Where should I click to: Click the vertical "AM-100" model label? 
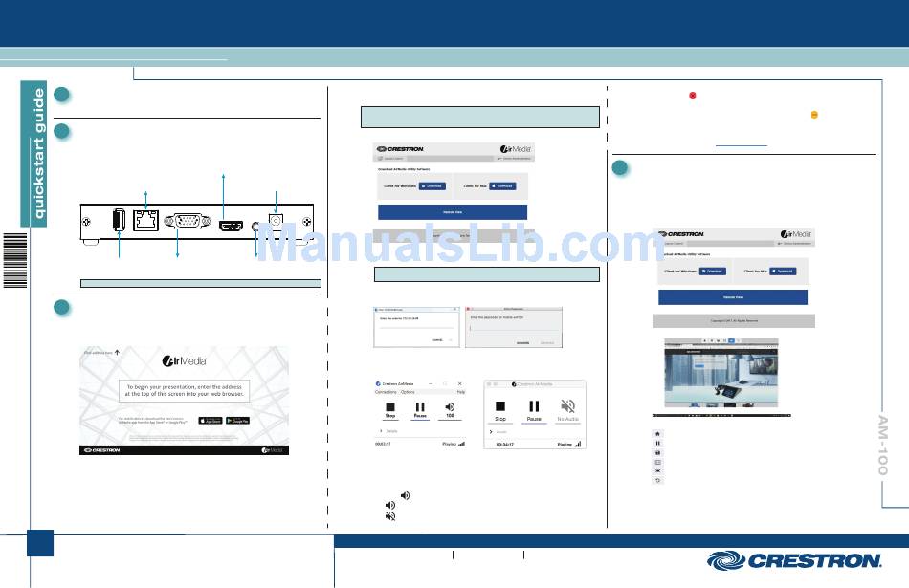click(x=883, y=445)
